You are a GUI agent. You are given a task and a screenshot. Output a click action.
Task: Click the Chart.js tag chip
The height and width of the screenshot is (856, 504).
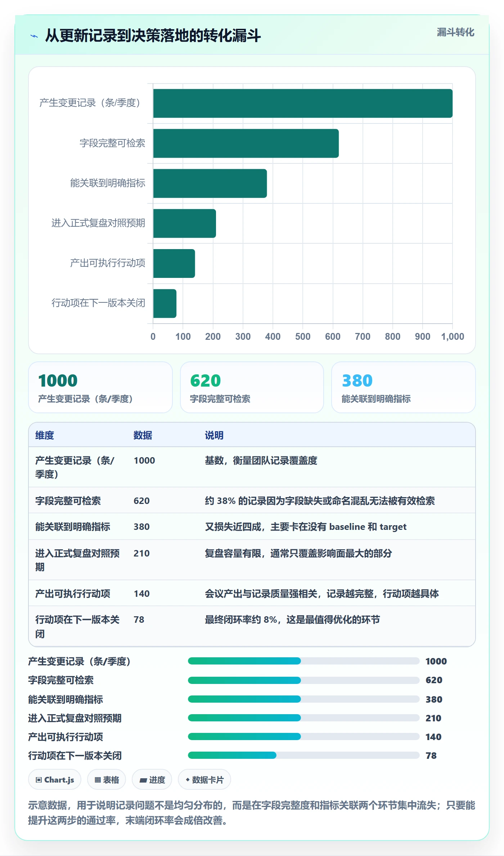pos(55,780)
